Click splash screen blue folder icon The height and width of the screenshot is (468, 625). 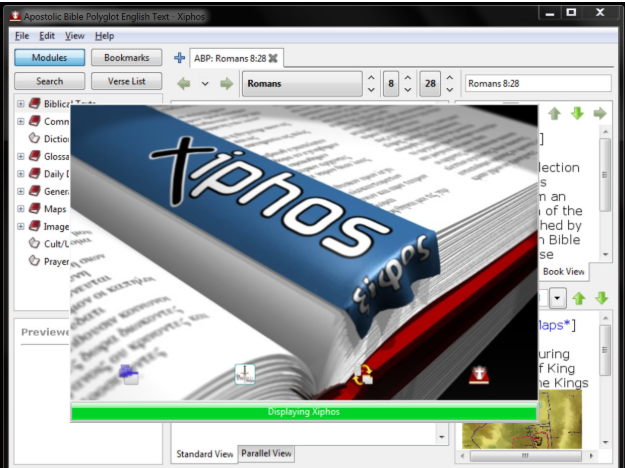129,375
